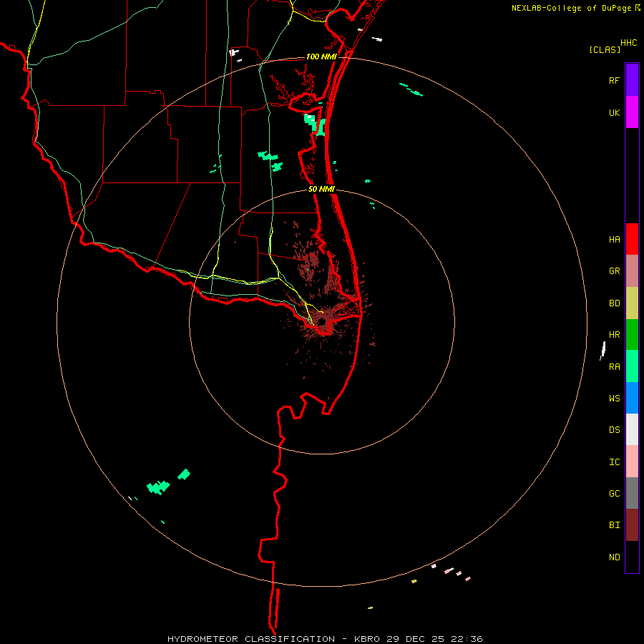
Task: Click the RF legend label
Action: (614, 81)
